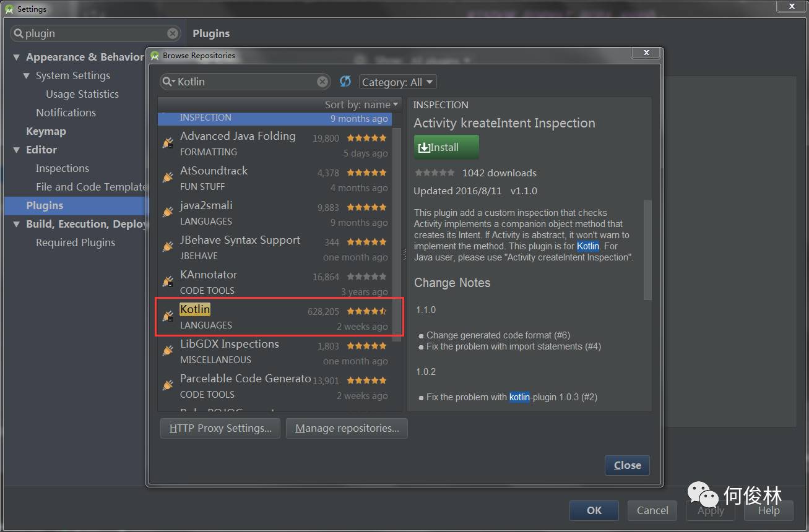Screen dimensions: 809x532
Task: Collapse the Build, Execution, Deployment node
Action: [x=17, y=224]
